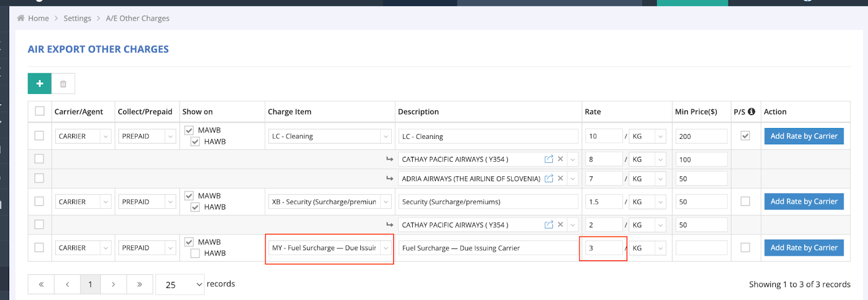Image resolution: width=868 pixels, height=300 pixels.
Task: Click the trash delete icon
Action: [x=63, y=84]
